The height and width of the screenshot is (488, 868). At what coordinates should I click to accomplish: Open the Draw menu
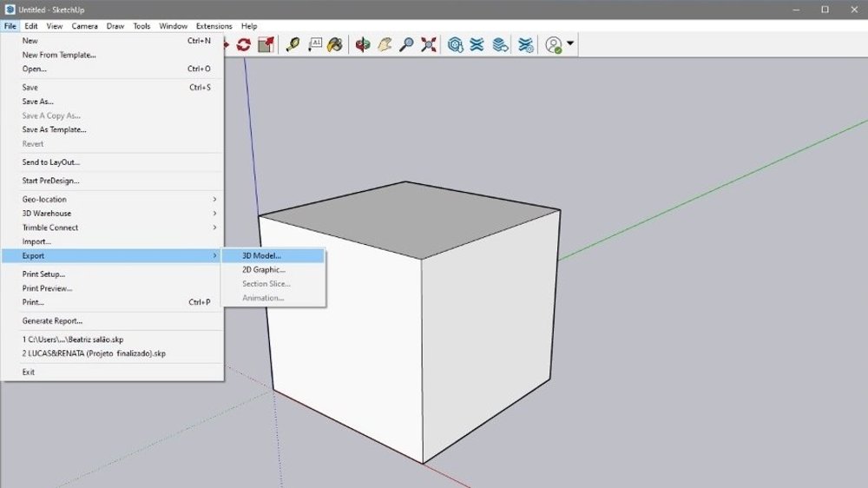click(x=115, y=26)
